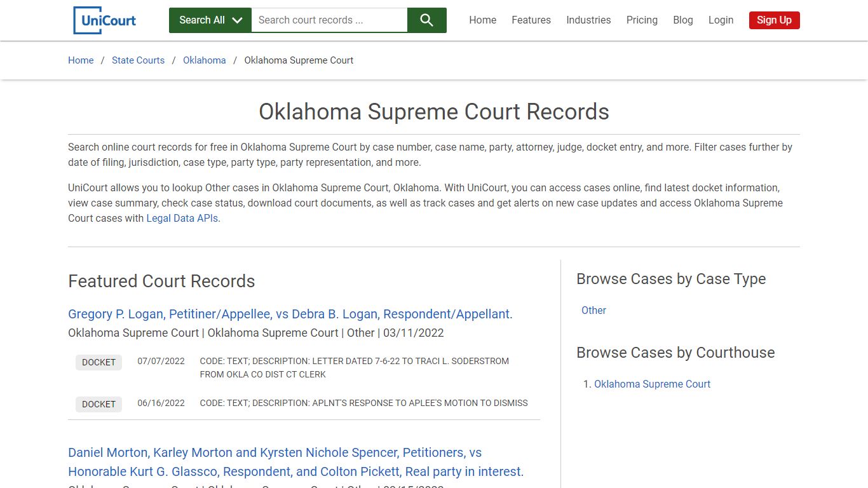The height and width of the screenshot is (488, 868).
Task: Click the DOCKET badge dated 07/07/2022
Action: (98, 362)
